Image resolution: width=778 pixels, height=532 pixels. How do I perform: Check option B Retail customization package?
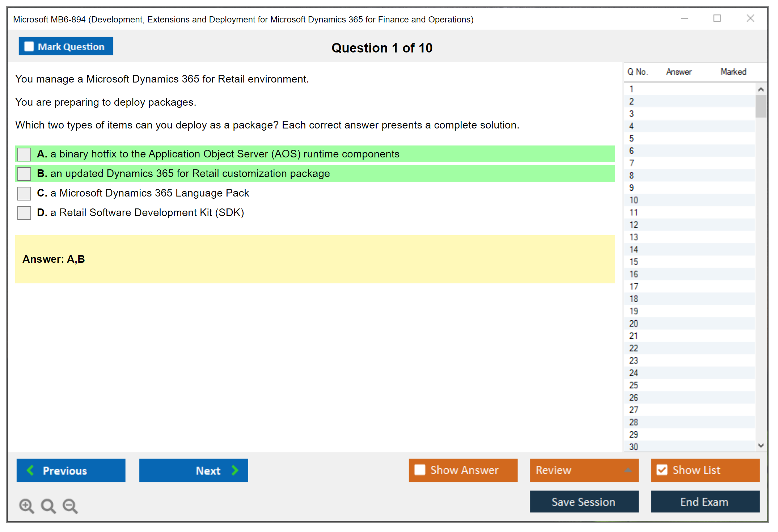[24, 174]
